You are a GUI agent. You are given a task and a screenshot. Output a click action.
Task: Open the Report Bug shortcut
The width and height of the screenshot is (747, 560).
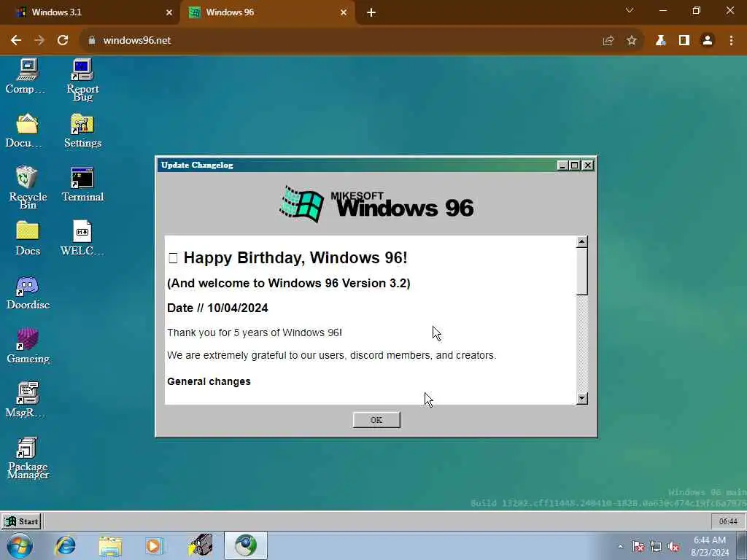click(x=82, y=80)
